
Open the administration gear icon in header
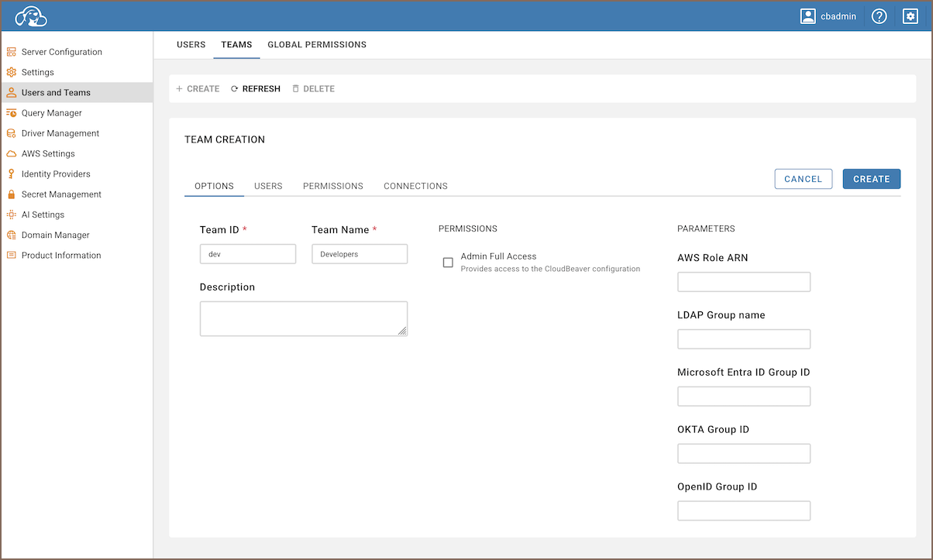pyautogui.click(x=911, y=16)
